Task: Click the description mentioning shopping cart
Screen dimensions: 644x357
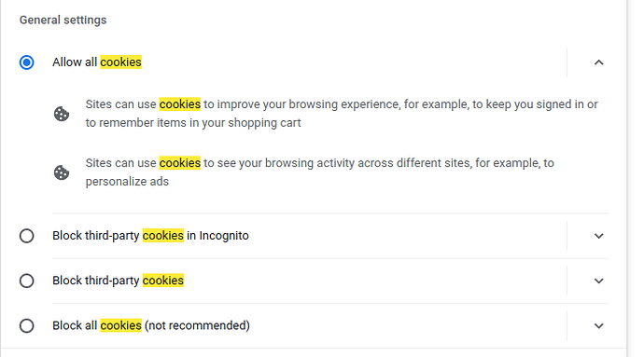Action: (342, 114)
